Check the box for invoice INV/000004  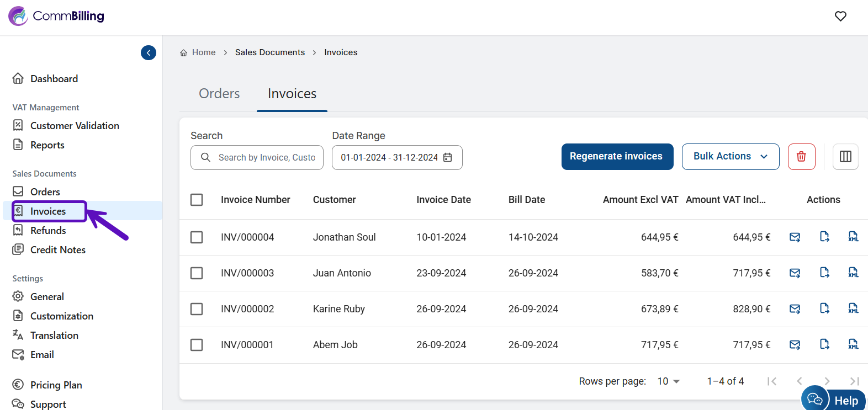click(x=197, y=237)
